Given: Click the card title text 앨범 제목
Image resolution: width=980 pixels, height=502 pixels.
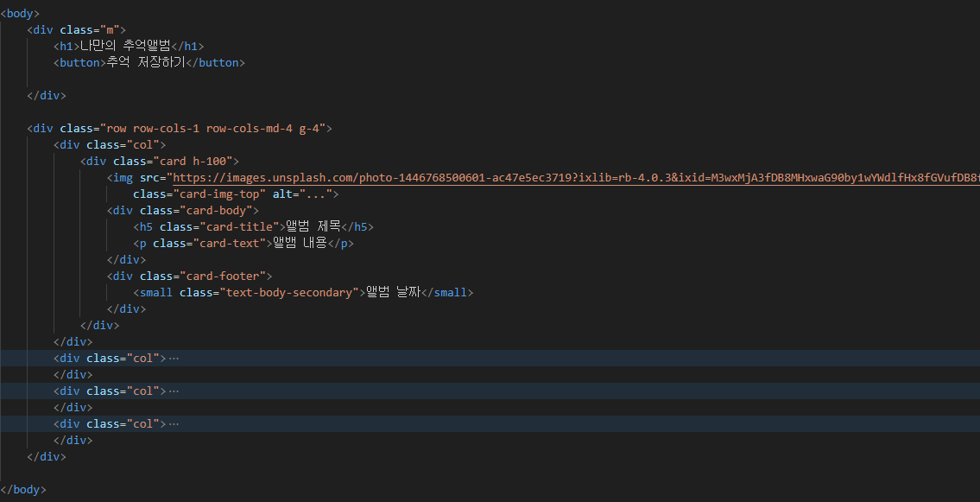Looking at the screenshot, I should pyautogui.click(x=313, y=226).
